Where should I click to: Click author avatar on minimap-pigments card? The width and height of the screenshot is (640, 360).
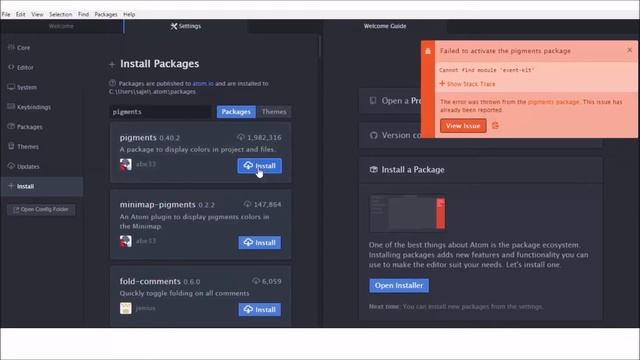click(x=126, y=241)
